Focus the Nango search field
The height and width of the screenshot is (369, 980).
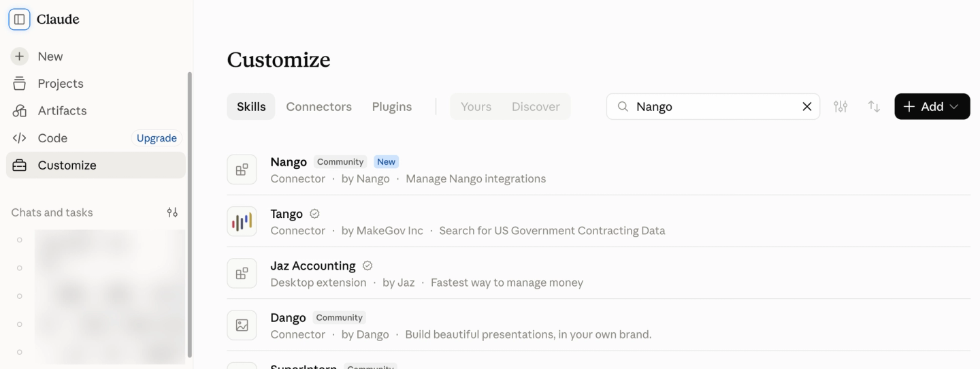713,106
